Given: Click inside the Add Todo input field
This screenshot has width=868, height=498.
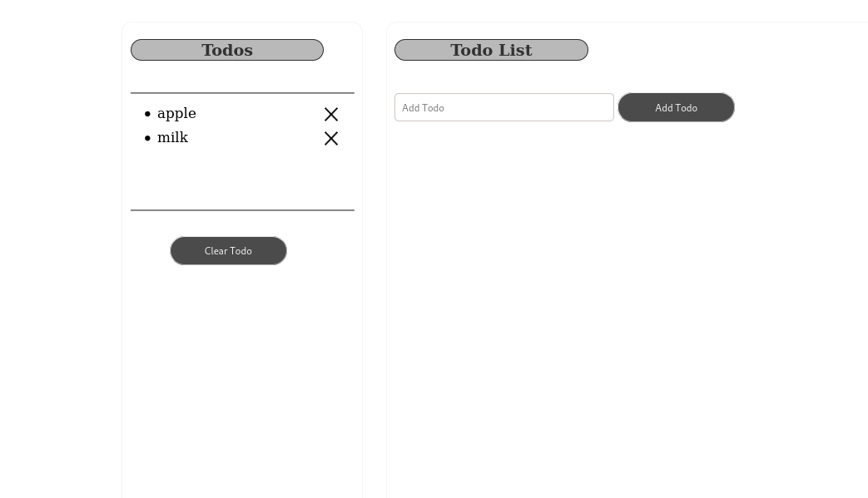Looking at the screenshot, I should [x=503, y=107].
